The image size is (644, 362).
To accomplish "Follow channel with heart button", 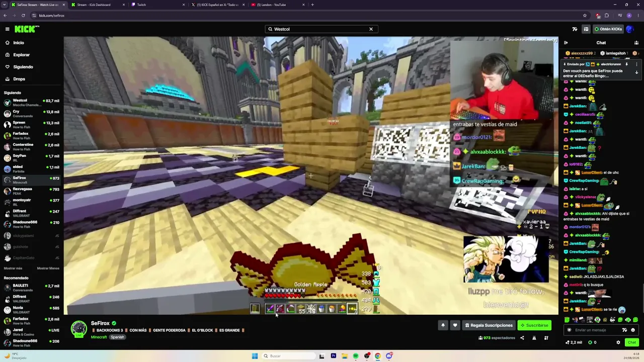I will (455, 325).
